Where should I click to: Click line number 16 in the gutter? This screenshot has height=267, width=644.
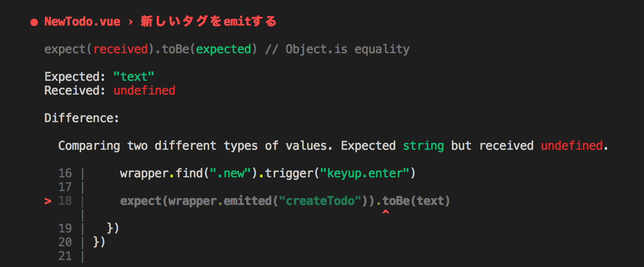click(65, 173)
